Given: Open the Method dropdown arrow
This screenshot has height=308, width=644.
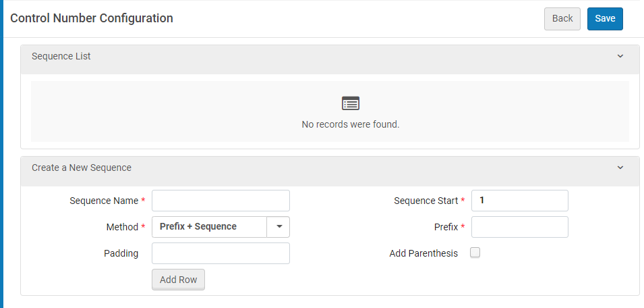Looking at the screenshot, I should click(x=279, y=227).
